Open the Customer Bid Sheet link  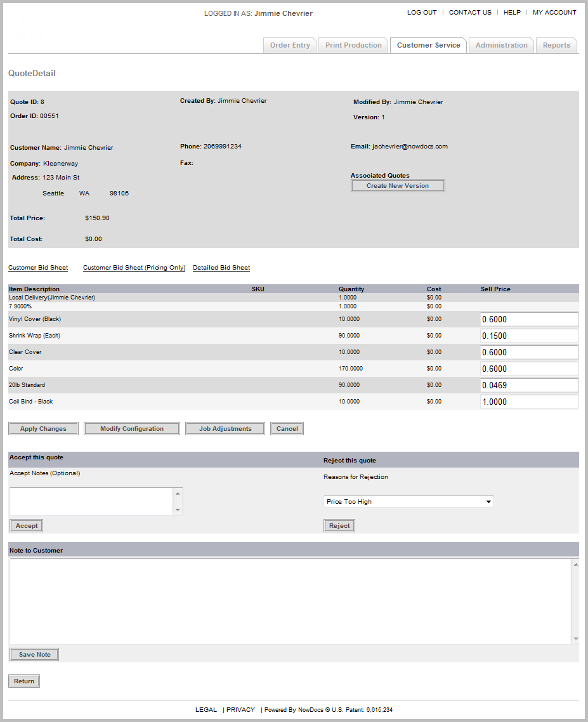click(x=38, y=268)
